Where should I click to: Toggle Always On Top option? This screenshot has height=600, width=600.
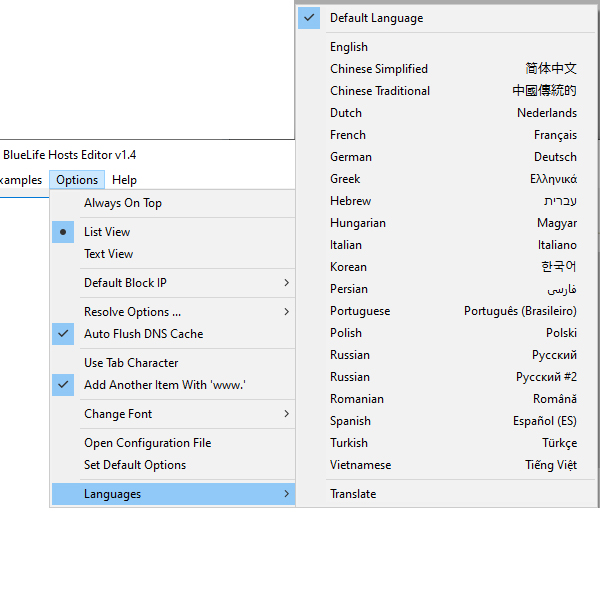173,203
